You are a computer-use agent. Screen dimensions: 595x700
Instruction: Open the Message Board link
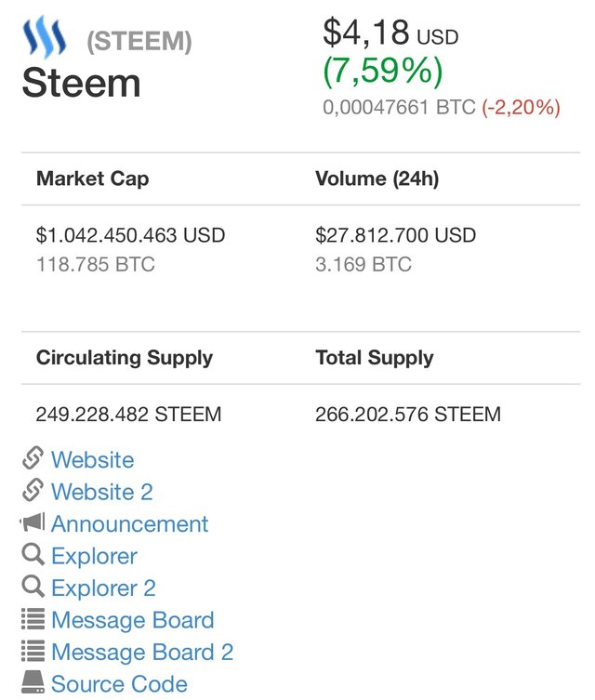coord(133,620)
